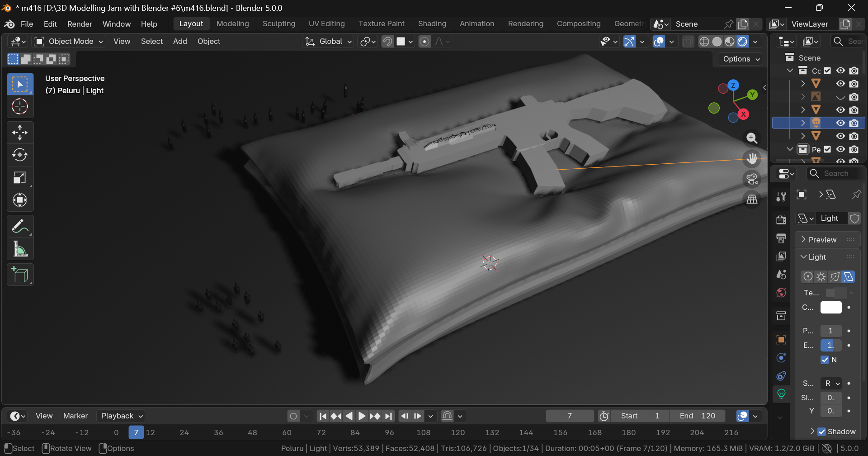Play the animation forward
Viewport: 868px width, 456px height.
point(362,416)
